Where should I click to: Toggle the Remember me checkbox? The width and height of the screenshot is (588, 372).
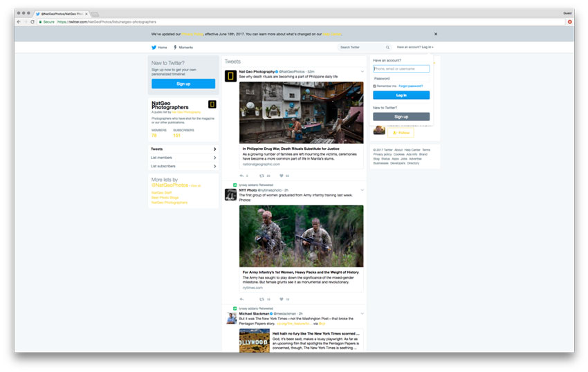[374, 86]
